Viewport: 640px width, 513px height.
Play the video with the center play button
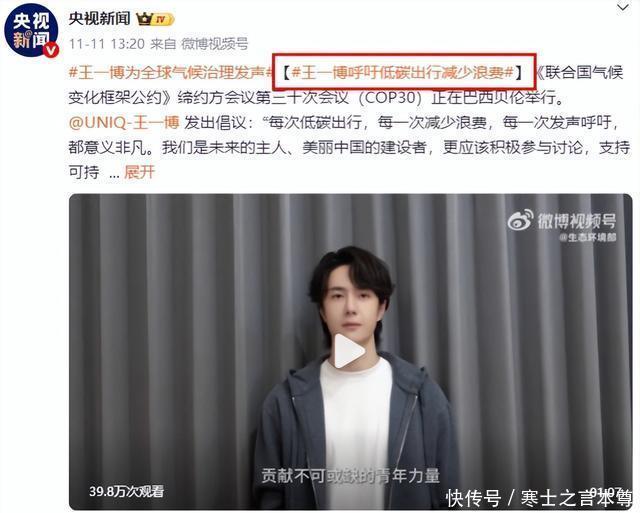click(x=349, y=351)
